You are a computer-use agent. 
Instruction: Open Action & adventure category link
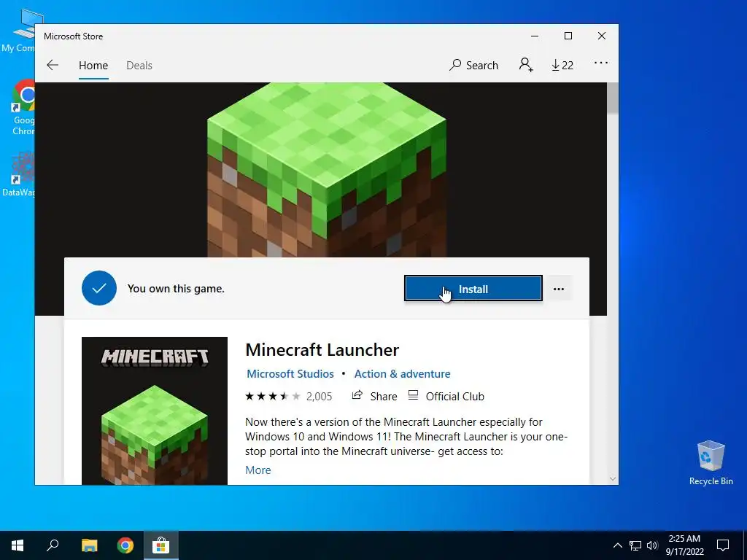click(x=402, y=374)
